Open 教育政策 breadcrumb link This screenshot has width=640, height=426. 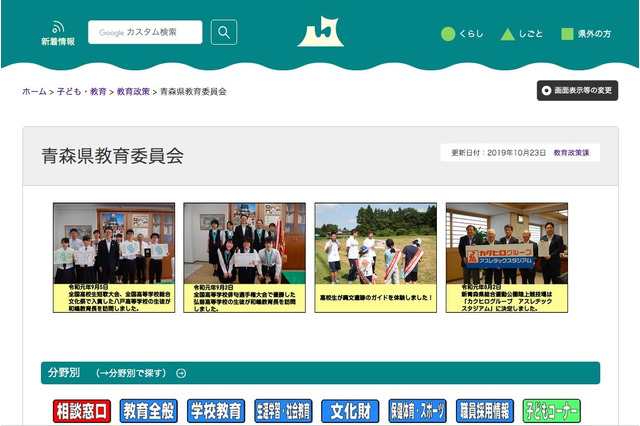click(133, 91)
